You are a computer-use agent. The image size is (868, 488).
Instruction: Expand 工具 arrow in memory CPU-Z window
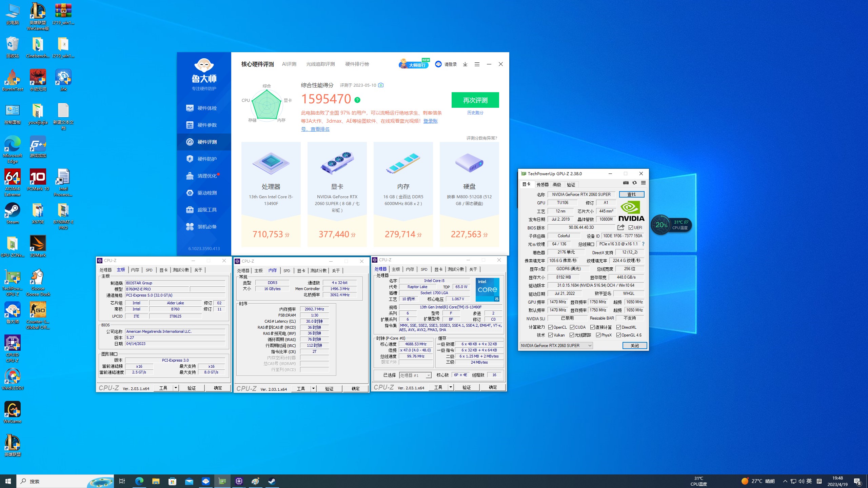pyautogui.click(x=313, y=389)
